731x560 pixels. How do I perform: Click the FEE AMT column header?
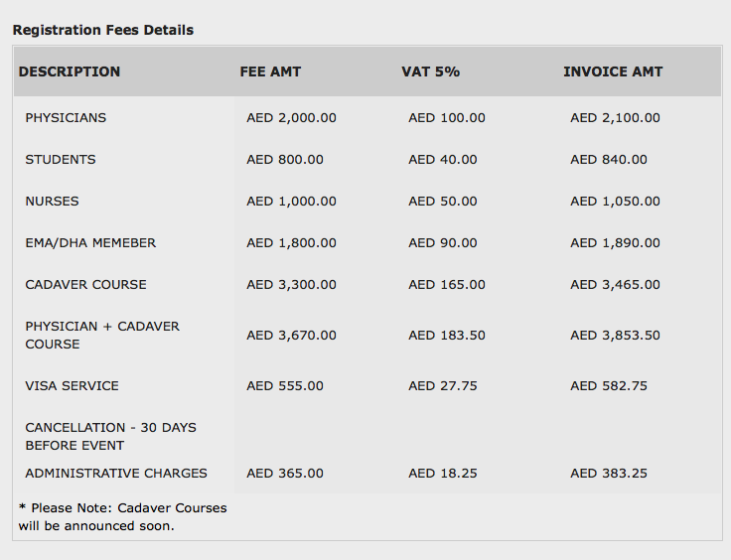click(x=270, y=71)
